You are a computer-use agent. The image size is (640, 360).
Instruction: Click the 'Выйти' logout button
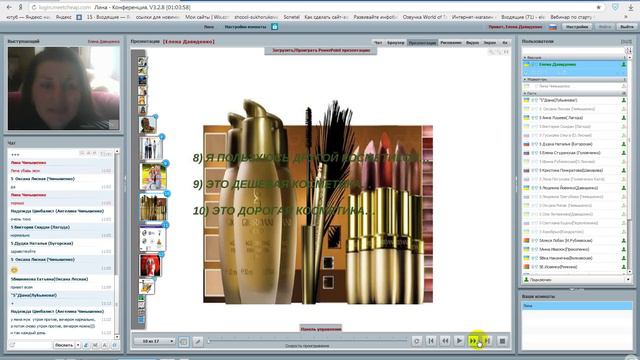point(627,27)
